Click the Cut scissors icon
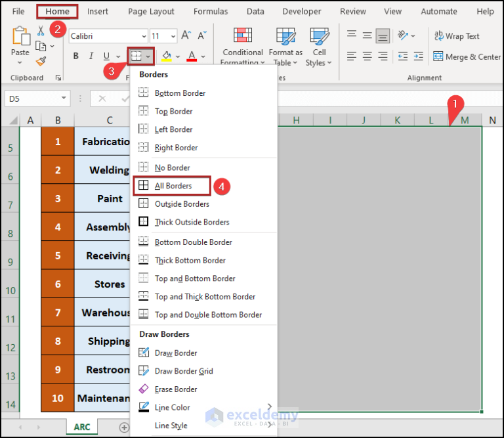The height and width of the screenshot is (438, 504). (x=41, y=31)
